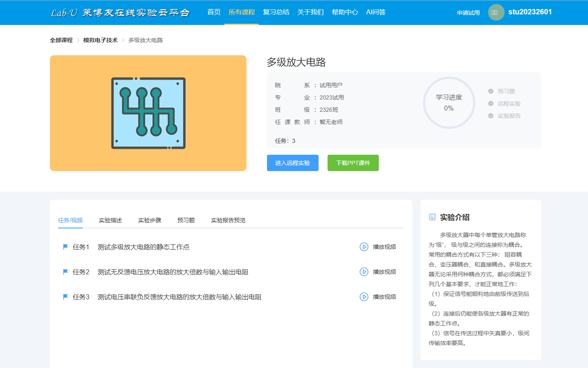Open the stu20232601 username menu
Image resolution: width=588 pixels, height=368 pixels.
tap(530, 12)
